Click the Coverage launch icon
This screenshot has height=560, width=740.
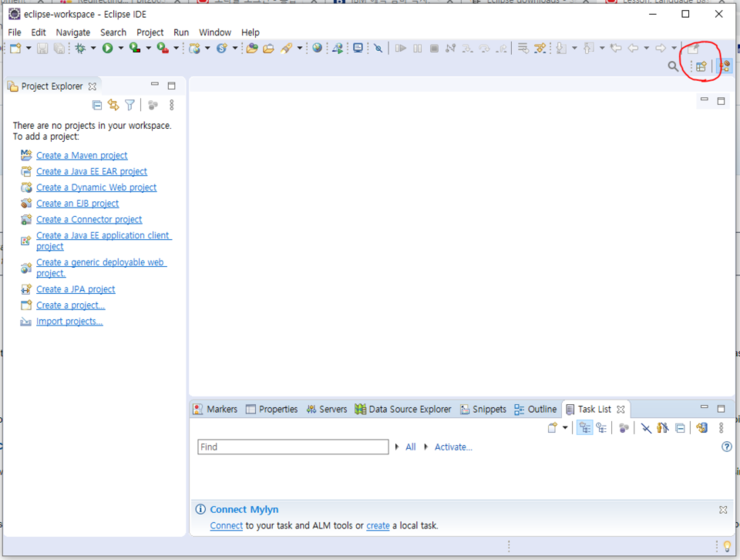tap(135, 48)
